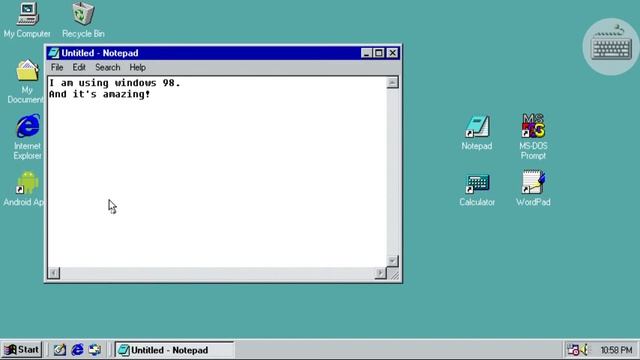Click the Notepad window resize grip

(394, 275)
